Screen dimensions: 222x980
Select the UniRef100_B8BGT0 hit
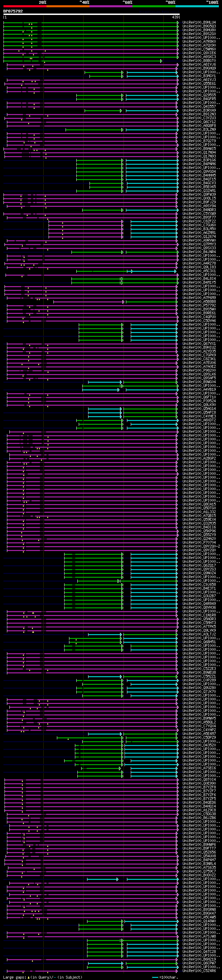(x=199, y=60)
